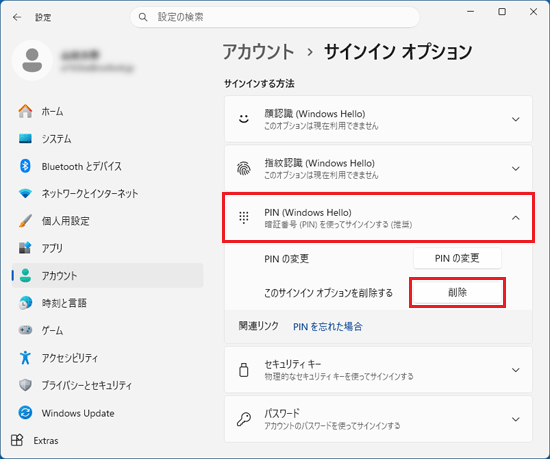Click the blurred user account name
Screen dimensions: 550x459
point(81,55)
